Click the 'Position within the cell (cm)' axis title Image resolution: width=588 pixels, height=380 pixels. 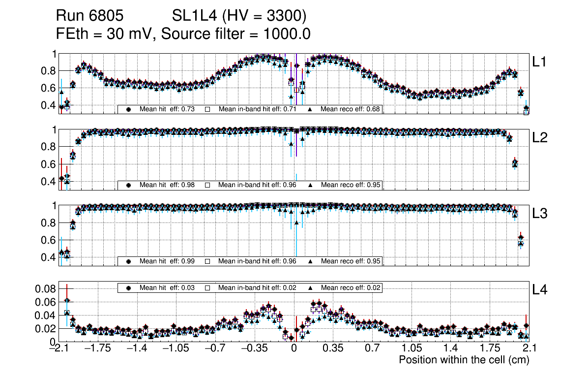464,360
